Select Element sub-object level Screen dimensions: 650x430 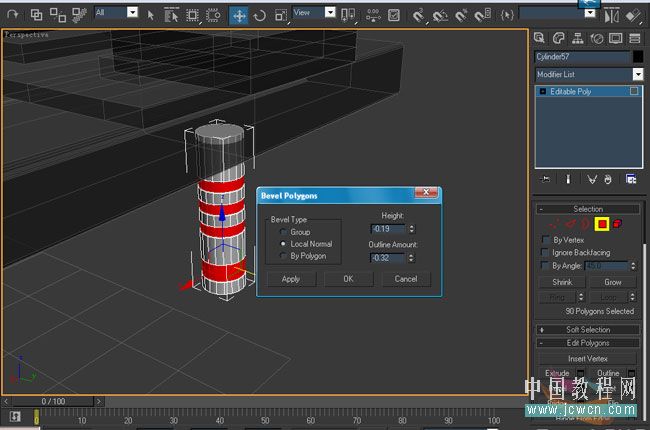[x=617, y=224]
